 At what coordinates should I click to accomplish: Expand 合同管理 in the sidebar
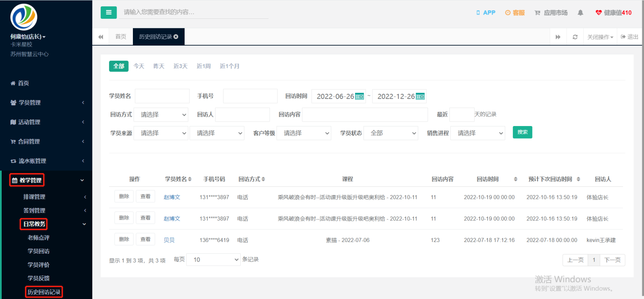[46, 142]
